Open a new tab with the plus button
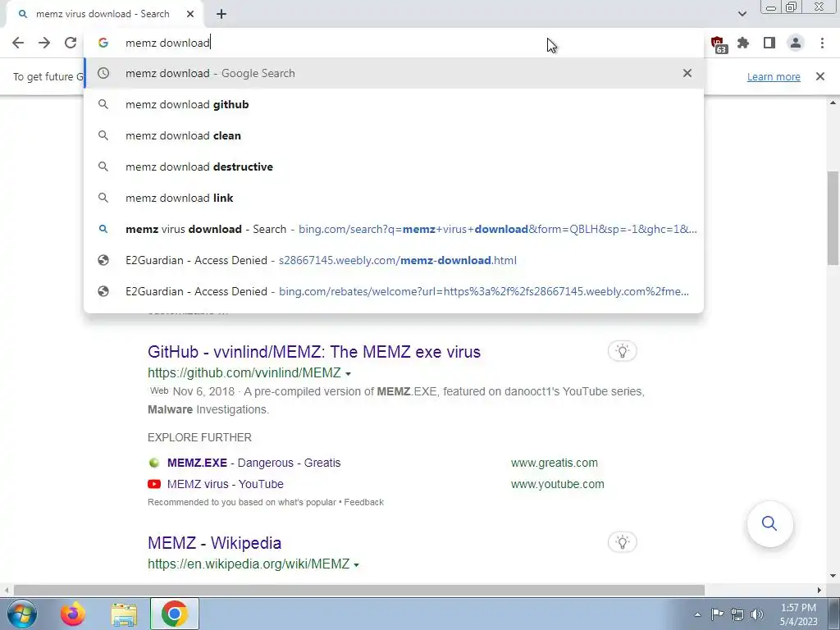The width and height of the screenshot is (840, 630). tap(221, 14)
